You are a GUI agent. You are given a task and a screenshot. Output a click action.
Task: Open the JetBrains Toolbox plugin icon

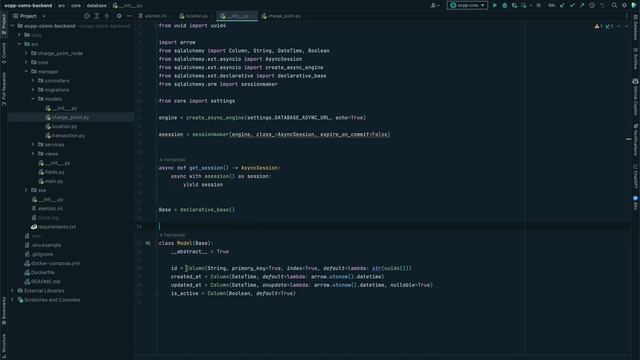click(634, 5)
